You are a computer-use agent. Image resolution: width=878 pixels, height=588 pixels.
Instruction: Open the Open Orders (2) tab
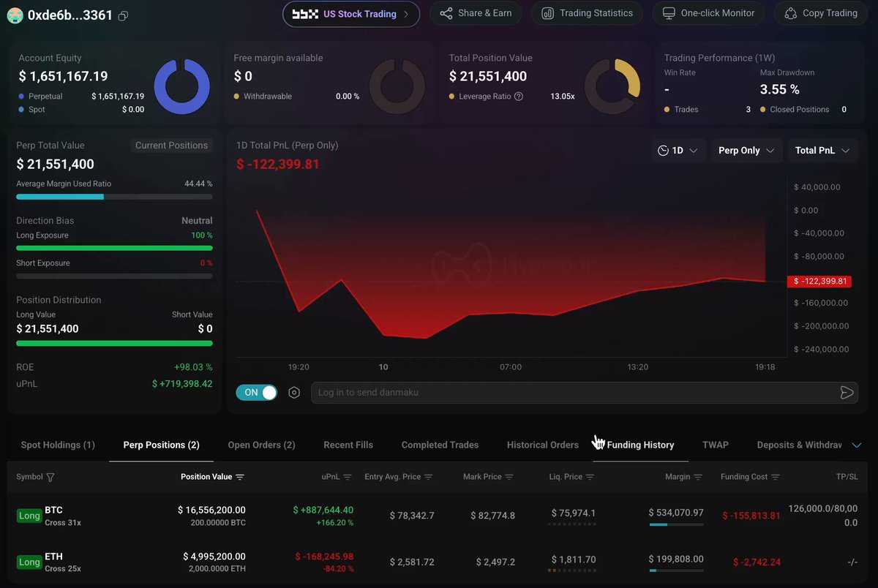tap(261, 445)
